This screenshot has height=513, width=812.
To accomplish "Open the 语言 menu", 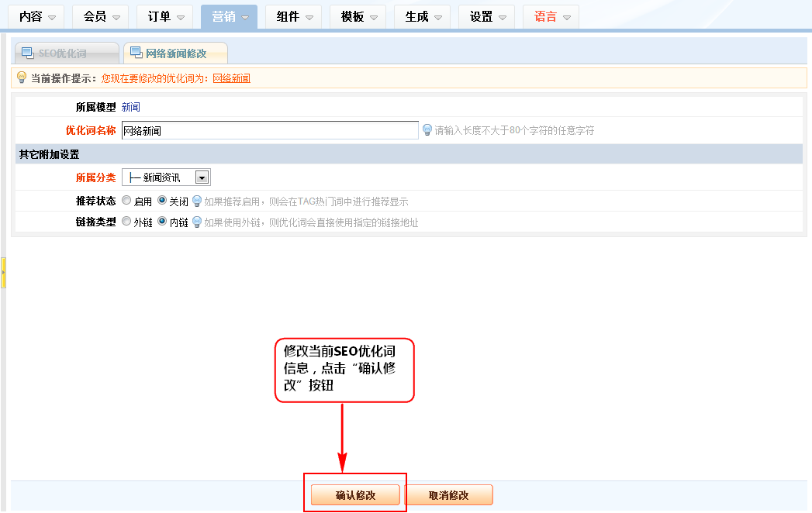I will (554, 16).
